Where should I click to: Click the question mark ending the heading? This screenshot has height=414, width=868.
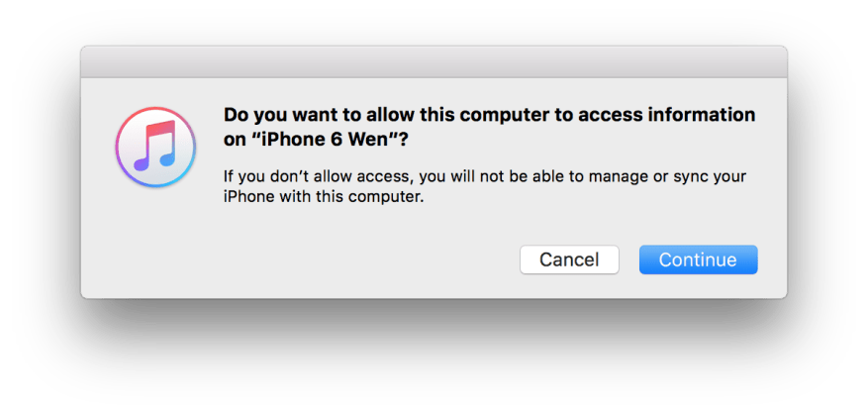(x=405, y=141)
